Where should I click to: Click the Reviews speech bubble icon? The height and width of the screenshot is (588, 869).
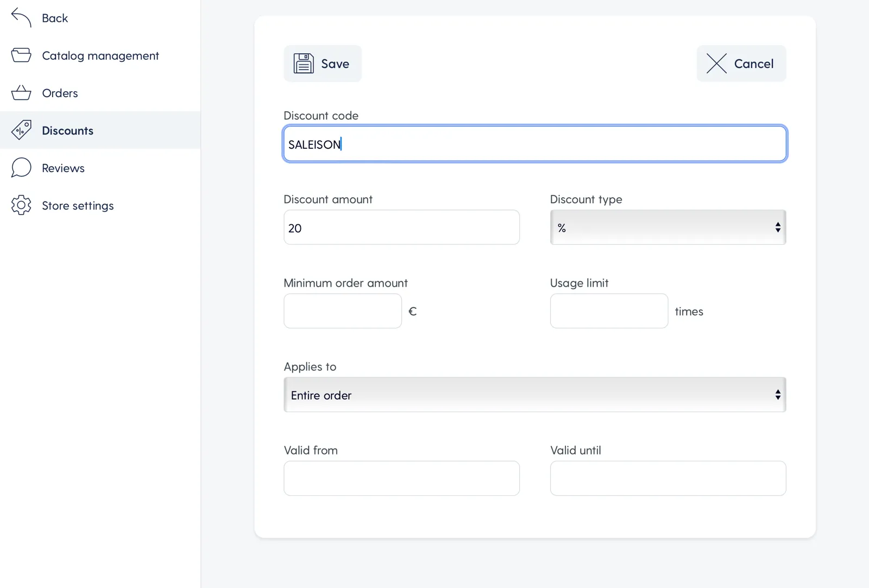coord(21,168)
